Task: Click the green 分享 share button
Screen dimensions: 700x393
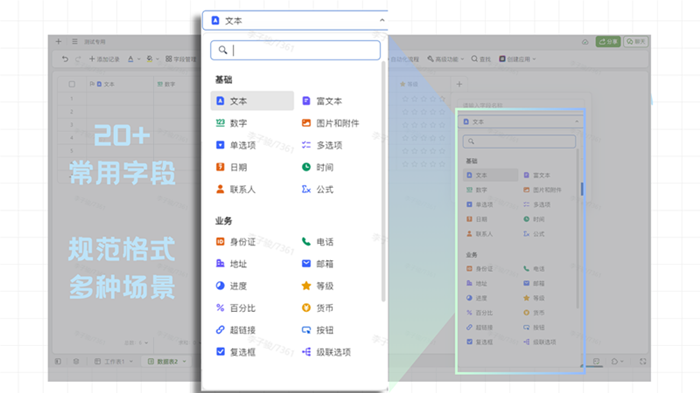Action: click(x=608, y=42)
